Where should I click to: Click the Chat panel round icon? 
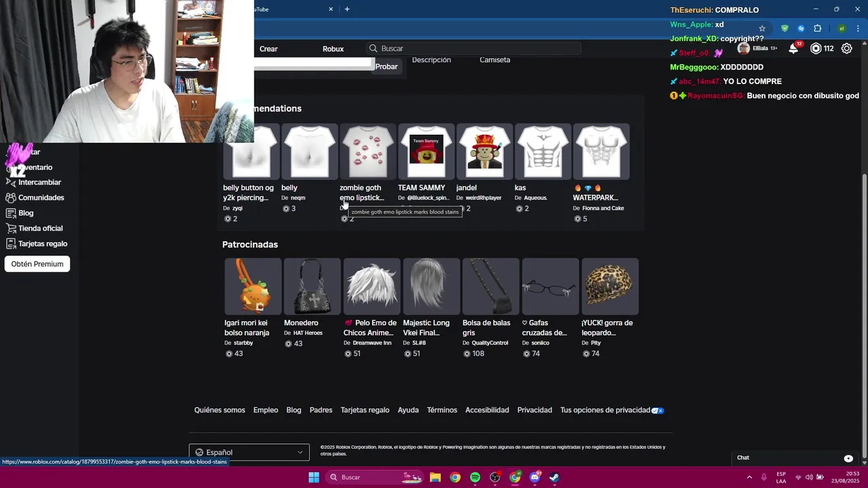[x=848, y=458]
